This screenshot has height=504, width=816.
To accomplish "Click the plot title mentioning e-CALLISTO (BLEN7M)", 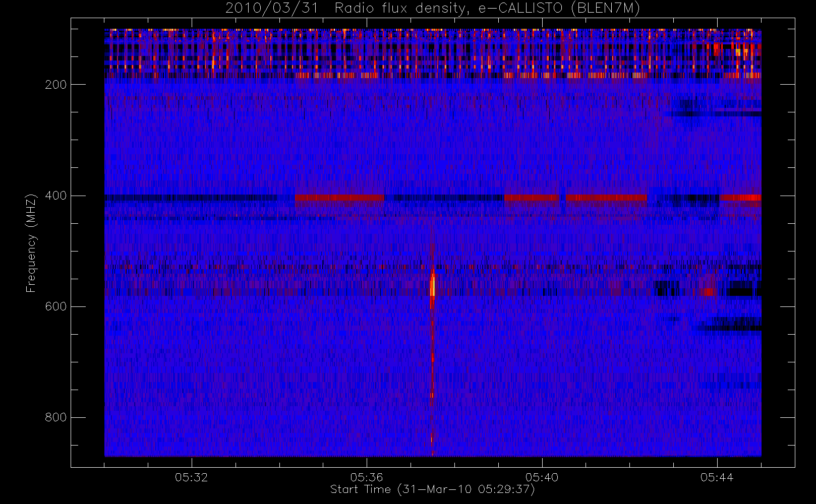I will [433, 9].
